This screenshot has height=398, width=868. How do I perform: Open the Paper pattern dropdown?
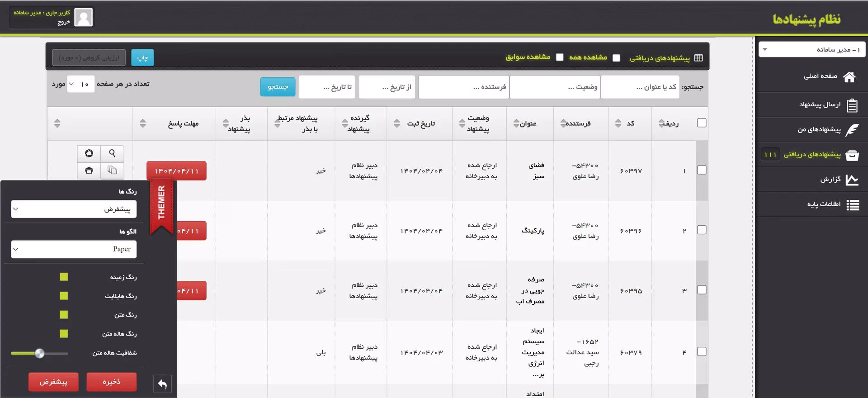pyautogui.click(x=74, y=249)
